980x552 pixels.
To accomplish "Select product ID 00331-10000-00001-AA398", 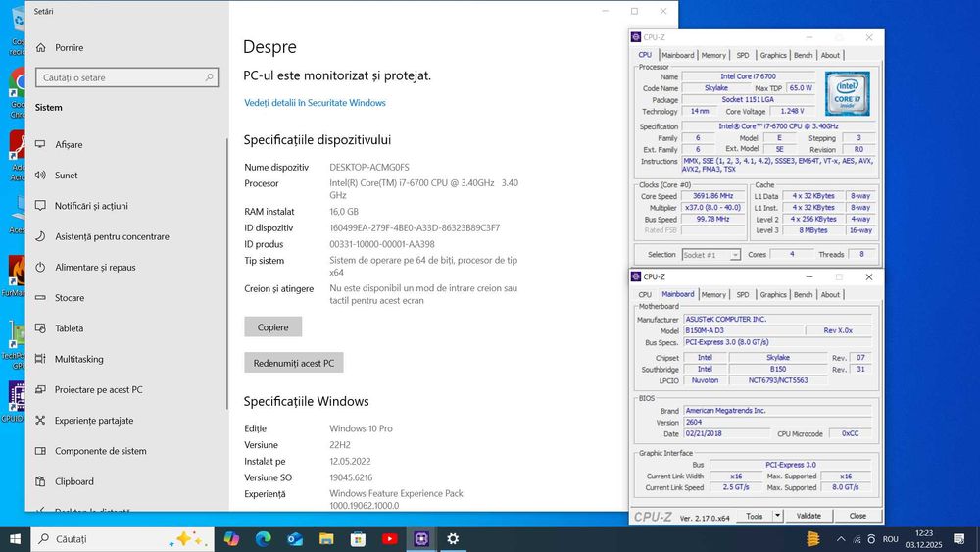I will click(382, 244).
